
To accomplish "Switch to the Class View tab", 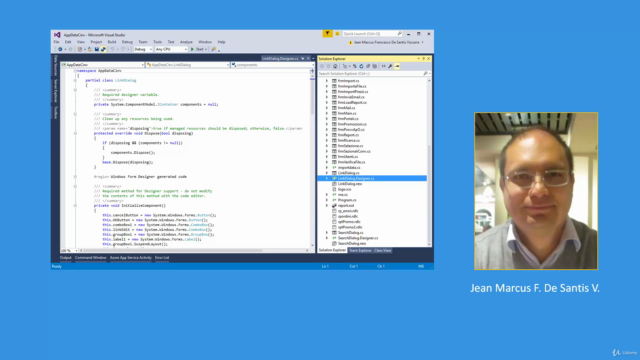I will 382,251.
